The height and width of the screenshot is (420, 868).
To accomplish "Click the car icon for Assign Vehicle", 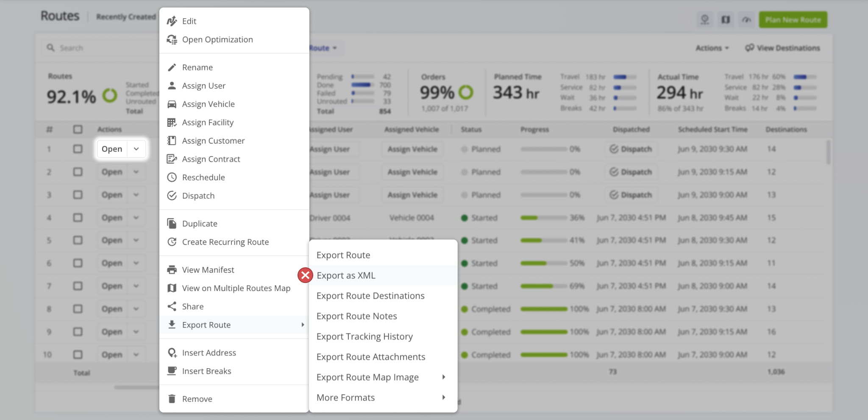I will pyautogui.click(x=172, y=104).
